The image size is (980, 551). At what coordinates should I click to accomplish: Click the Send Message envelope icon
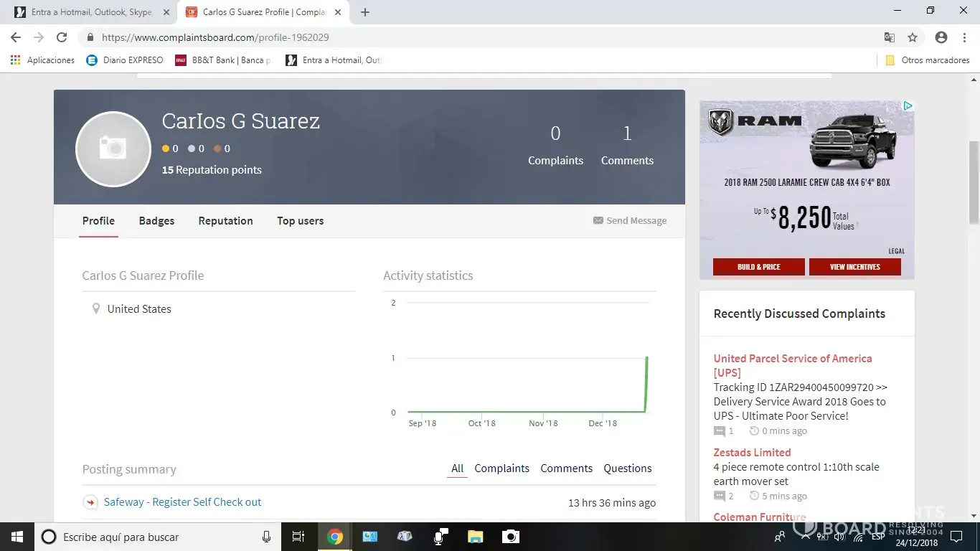(x=598, y=221)
